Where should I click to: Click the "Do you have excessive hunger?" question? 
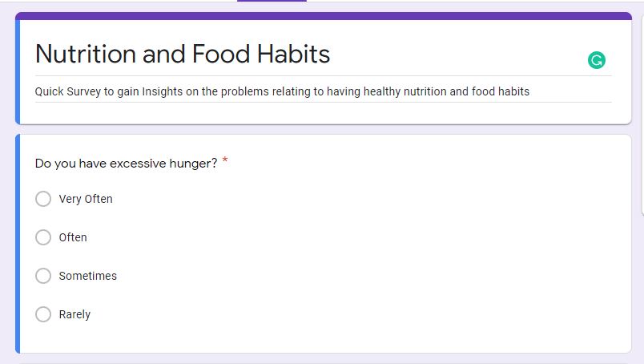pos(126,164)
